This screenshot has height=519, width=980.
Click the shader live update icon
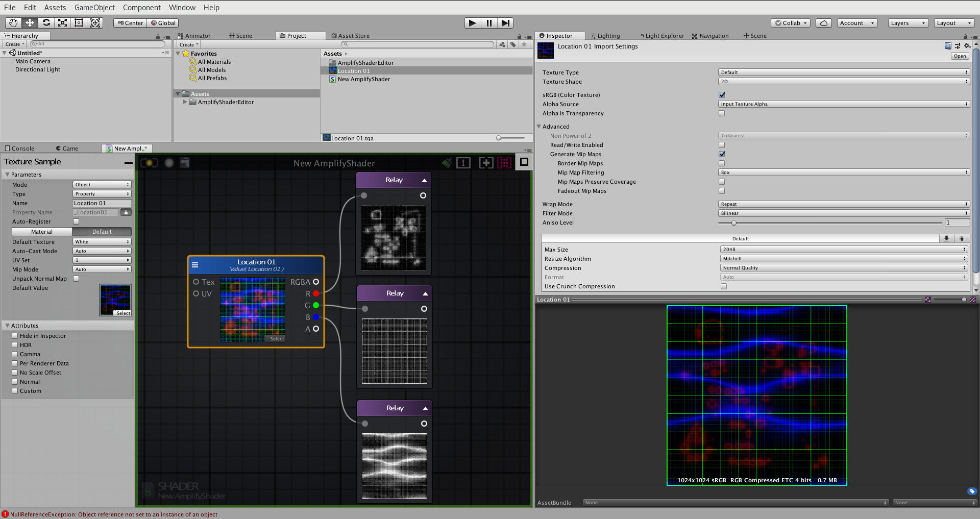pos(149,163)
